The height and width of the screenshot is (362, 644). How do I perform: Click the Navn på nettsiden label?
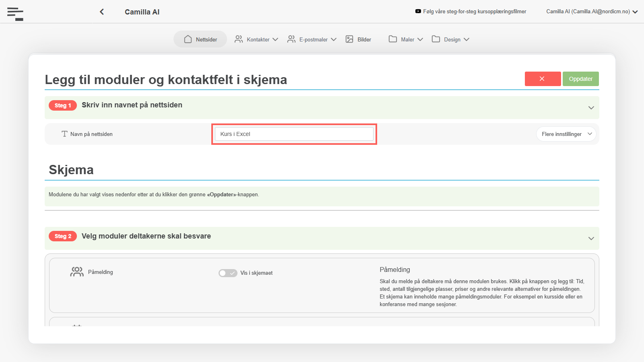coord(91,134)
